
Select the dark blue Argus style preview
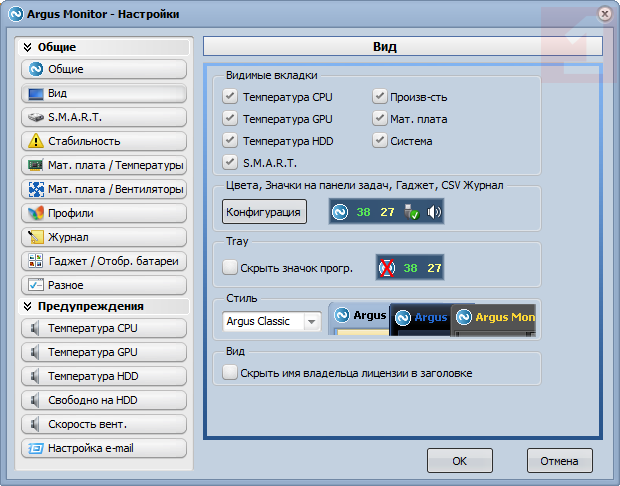tap(420, 320)
